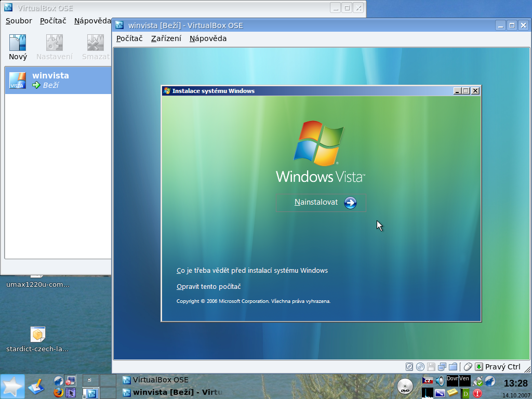Click the shared folders status icon

pyautogui.click(x=453, y=367)
